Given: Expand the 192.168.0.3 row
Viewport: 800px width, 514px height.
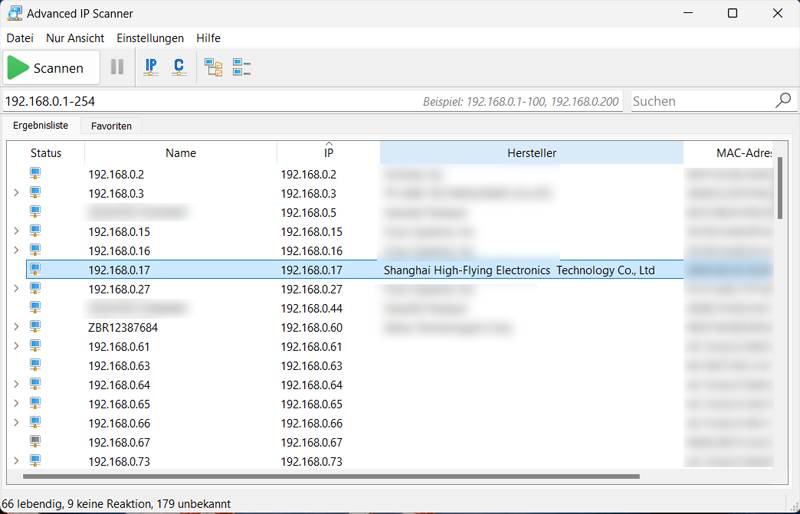Looking at the screenshot, I should [16, 193].
